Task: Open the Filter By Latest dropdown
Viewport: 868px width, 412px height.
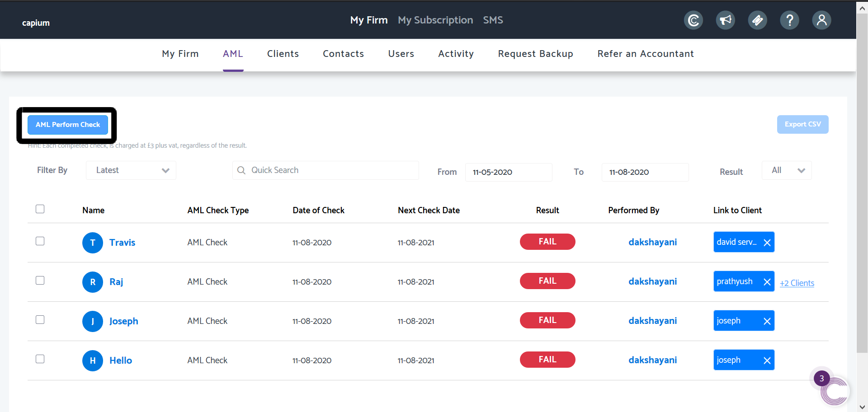Action: pyautogui.click(x=131, y=170)
